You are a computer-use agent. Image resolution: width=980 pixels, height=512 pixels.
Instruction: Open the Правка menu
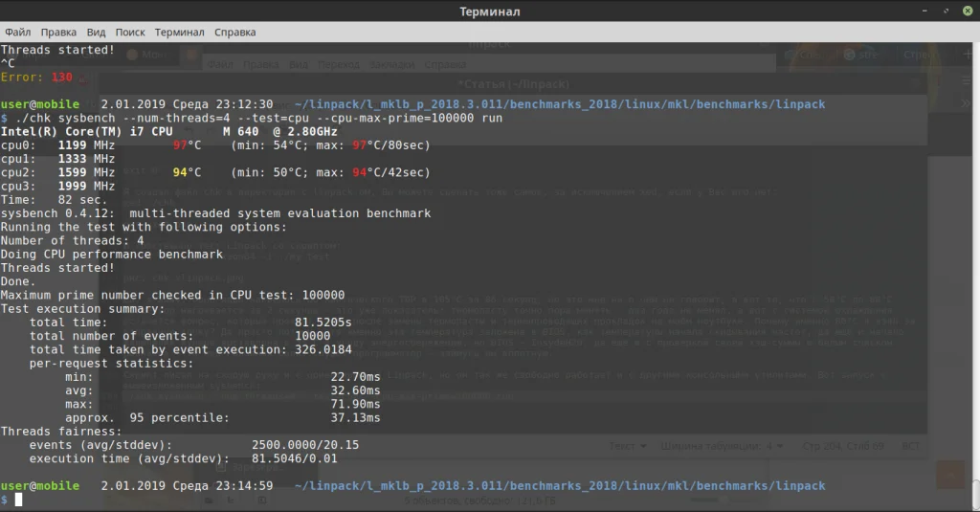pyautogui.click(x=59, y=32)
